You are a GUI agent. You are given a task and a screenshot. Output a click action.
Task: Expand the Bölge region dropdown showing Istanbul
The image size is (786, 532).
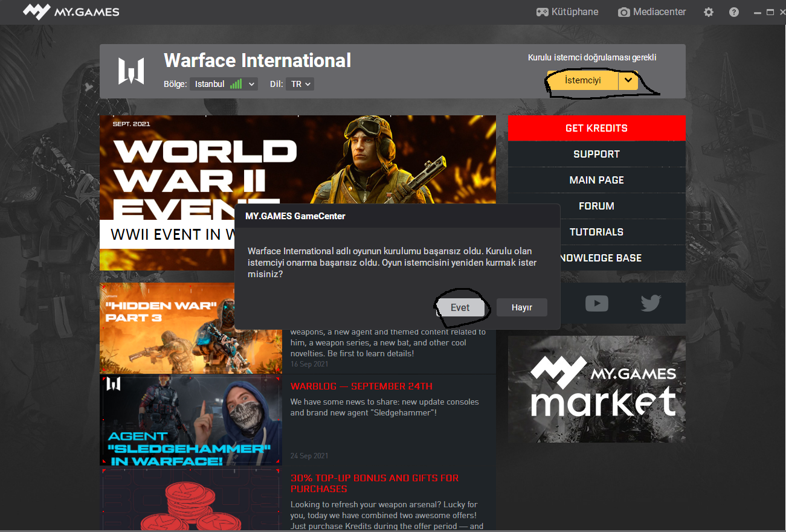pyautogui.click(x=224, y=84)
